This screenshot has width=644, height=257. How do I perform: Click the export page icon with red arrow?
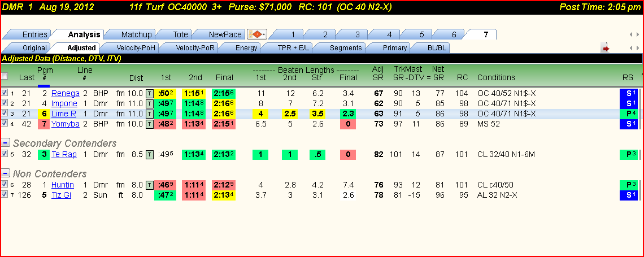point(606,48)
